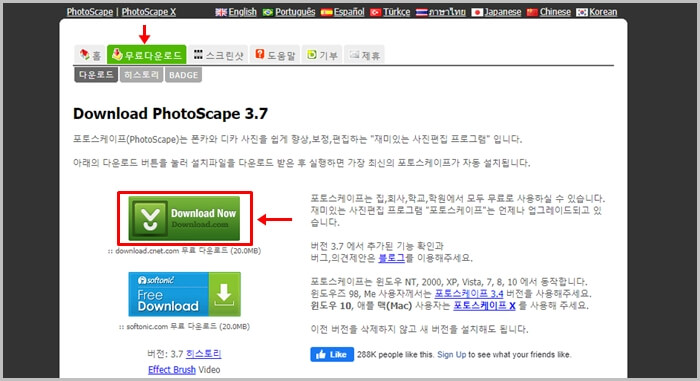Click the Download PhotoScape 3.7 heading
Viewport: 700px width, 381px height.
(171, 114)
